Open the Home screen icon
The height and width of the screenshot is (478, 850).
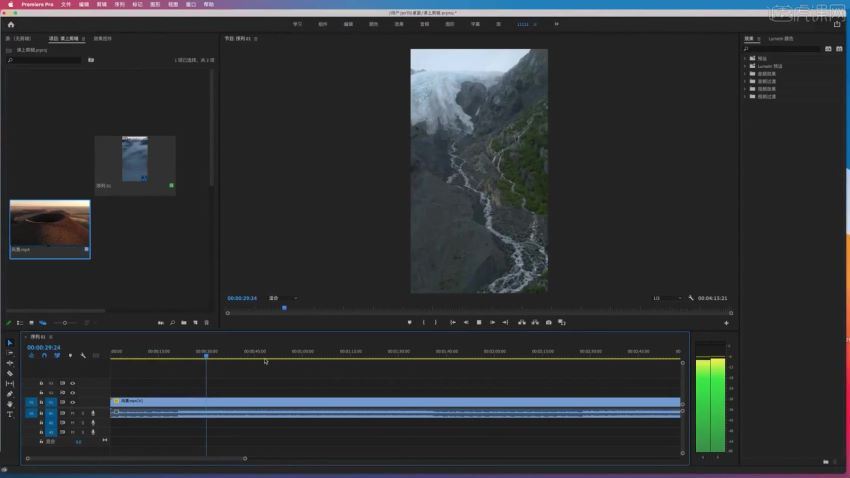click(x=11, y=24)
